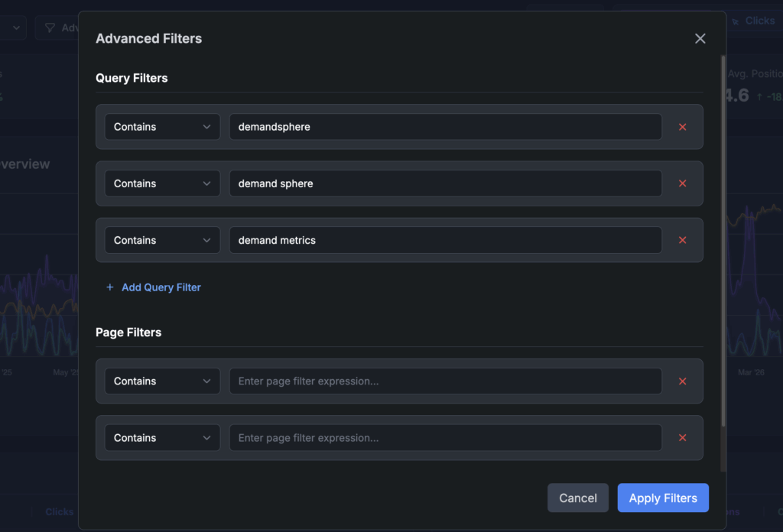Open the Contains dropdown for 'demandsphere'
The image size is (783, 532).
click(x=162, y=127)
